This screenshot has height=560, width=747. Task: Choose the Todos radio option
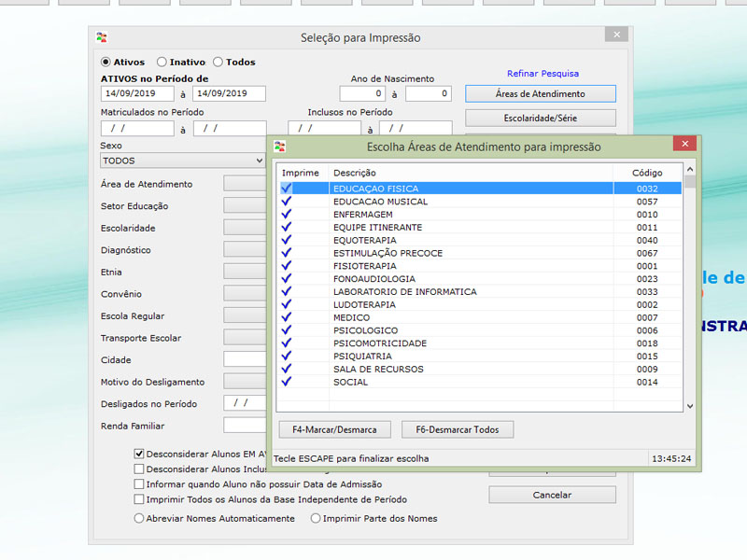click(218, 63)
